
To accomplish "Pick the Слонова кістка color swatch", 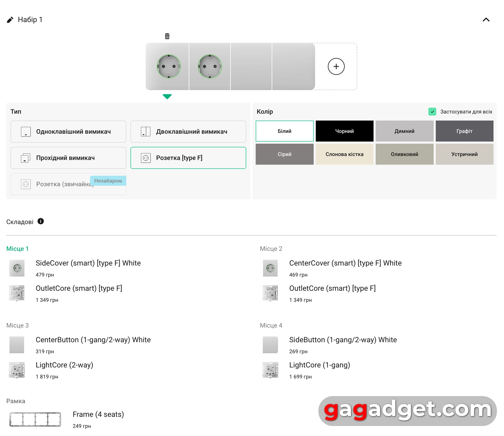I will click(x=344, y=154).
